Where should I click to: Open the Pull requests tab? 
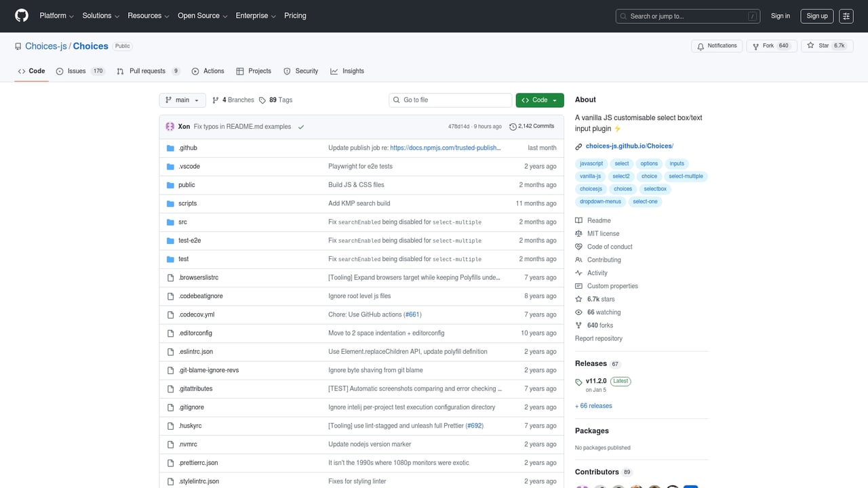(x=147, y=71)
